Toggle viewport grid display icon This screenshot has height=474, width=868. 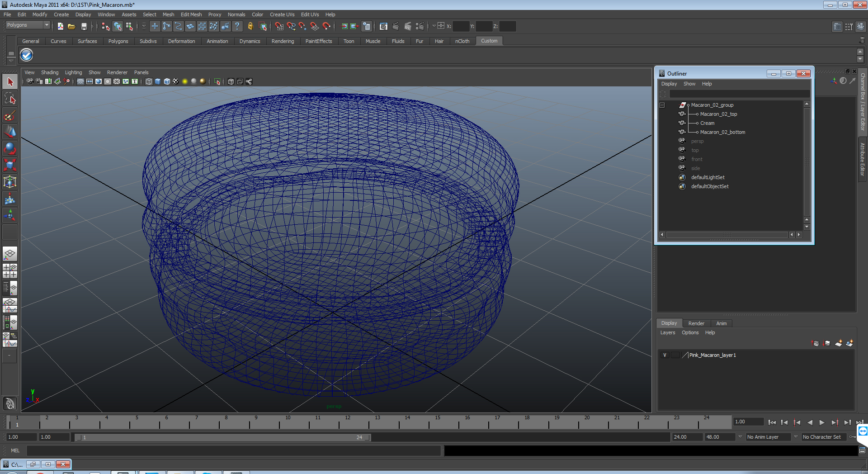80,81
